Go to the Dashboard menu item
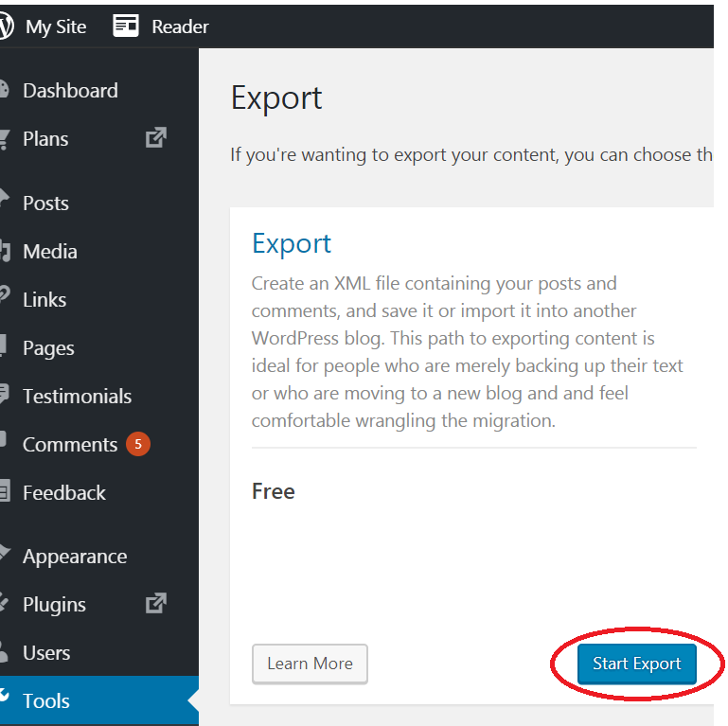 tap(70, 91)
